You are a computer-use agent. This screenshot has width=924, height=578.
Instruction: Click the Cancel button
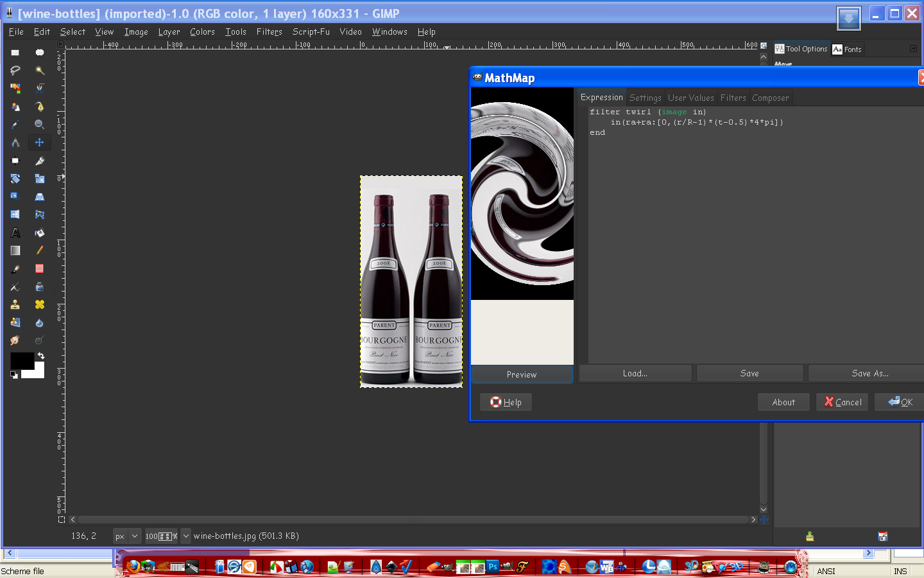(843, 402)
